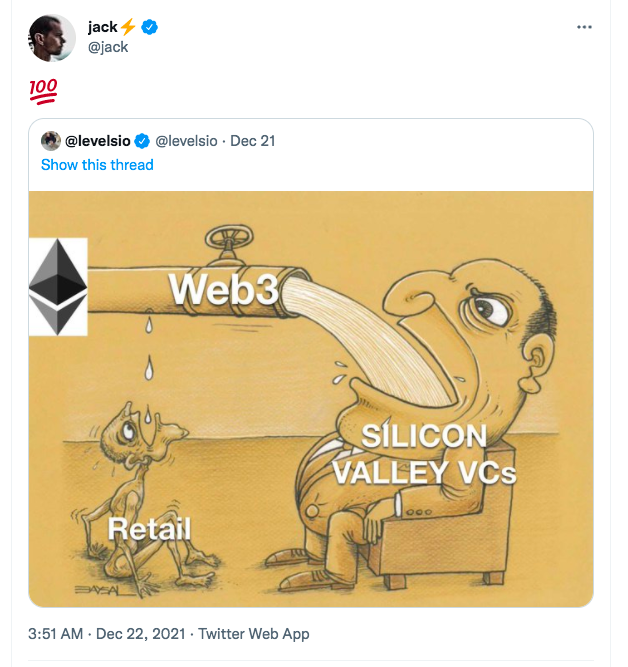Click the Ethereum logo in the meme
This screenshot has width=628, height=667.
tap(57, 287)
